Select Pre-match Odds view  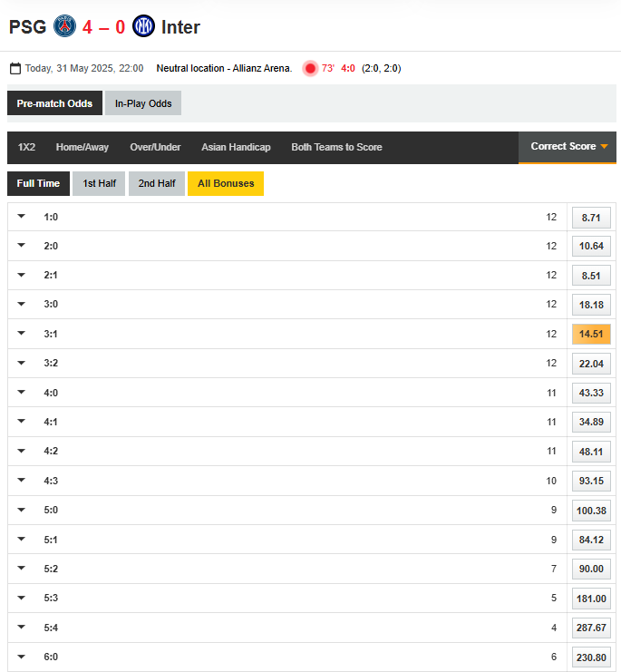[54, 103]
